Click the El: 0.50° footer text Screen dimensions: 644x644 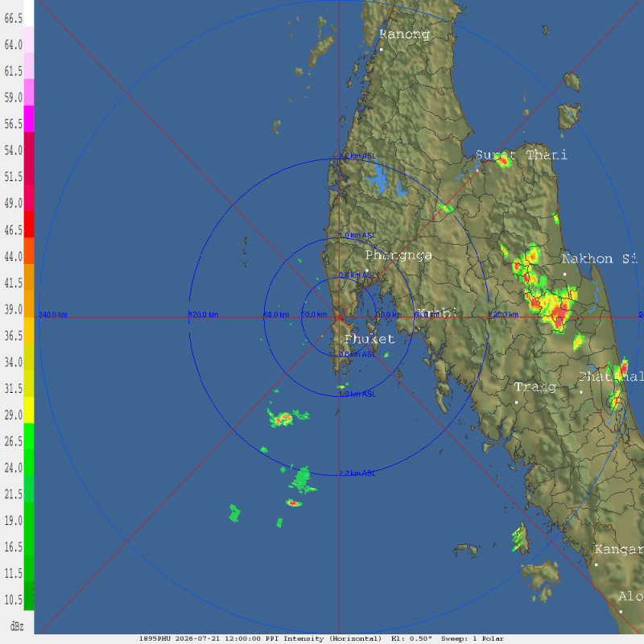411,638
